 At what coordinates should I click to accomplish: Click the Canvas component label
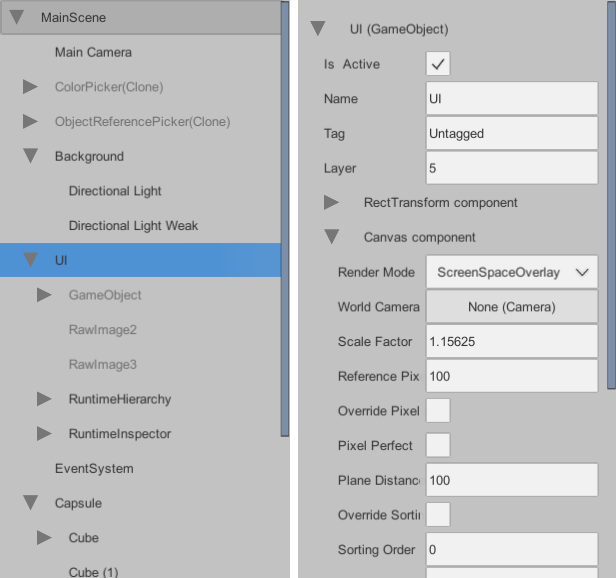420,237
